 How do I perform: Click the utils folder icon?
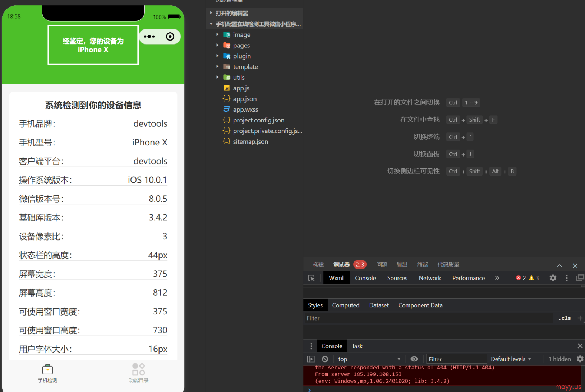pyautogui.click(x=227, y=78)
